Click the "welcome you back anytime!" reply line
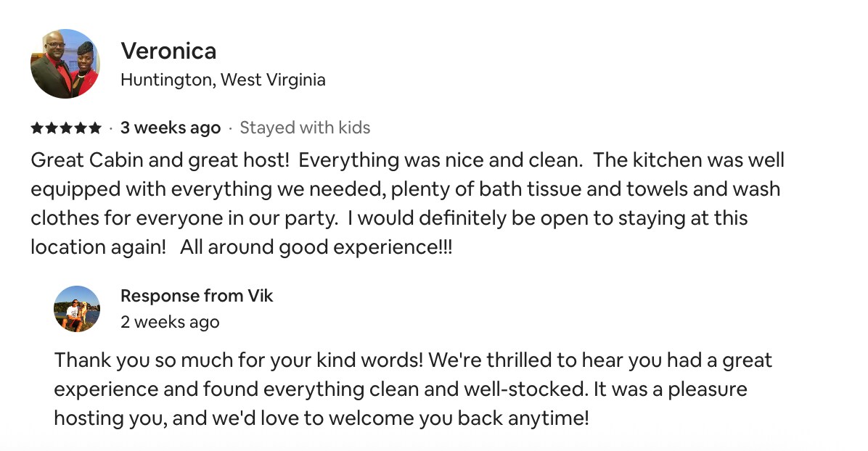The width and height of the screenshot is (868, 451). 322,418
